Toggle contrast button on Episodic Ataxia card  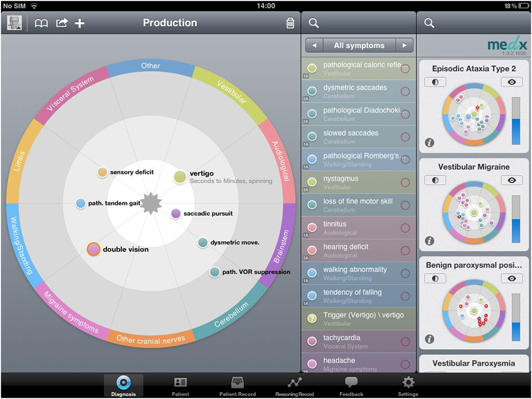(435, 82)
